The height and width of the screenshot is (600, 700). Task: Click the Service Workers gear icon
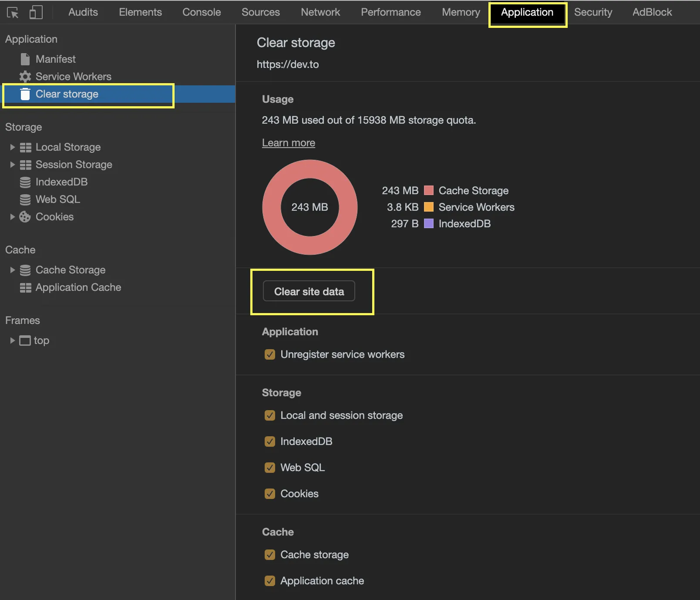pyautogui.click(x=25, y=77)
